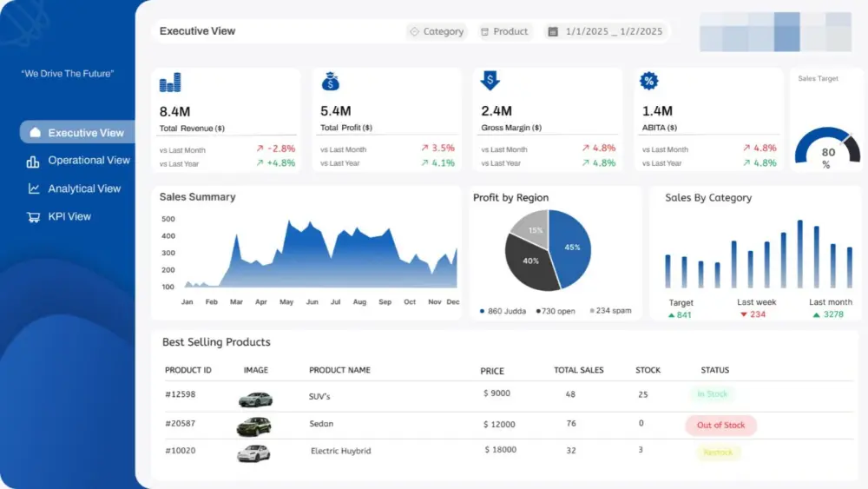This screenshot has height=489, width=868.
Task: Sort by STATUS column header
Action: point(714,370)
